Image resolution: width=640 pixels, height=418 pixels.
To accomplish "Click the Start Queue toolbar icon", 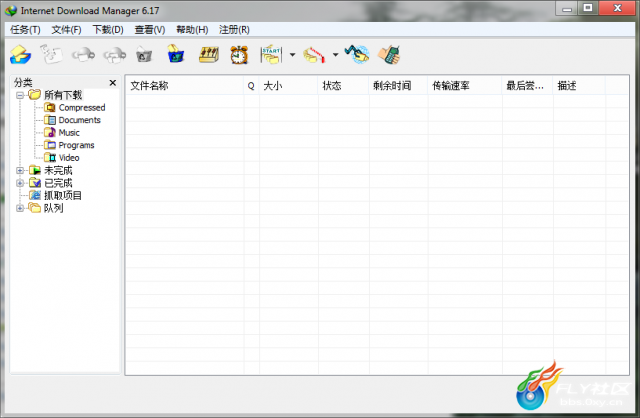I will (271, 55).
